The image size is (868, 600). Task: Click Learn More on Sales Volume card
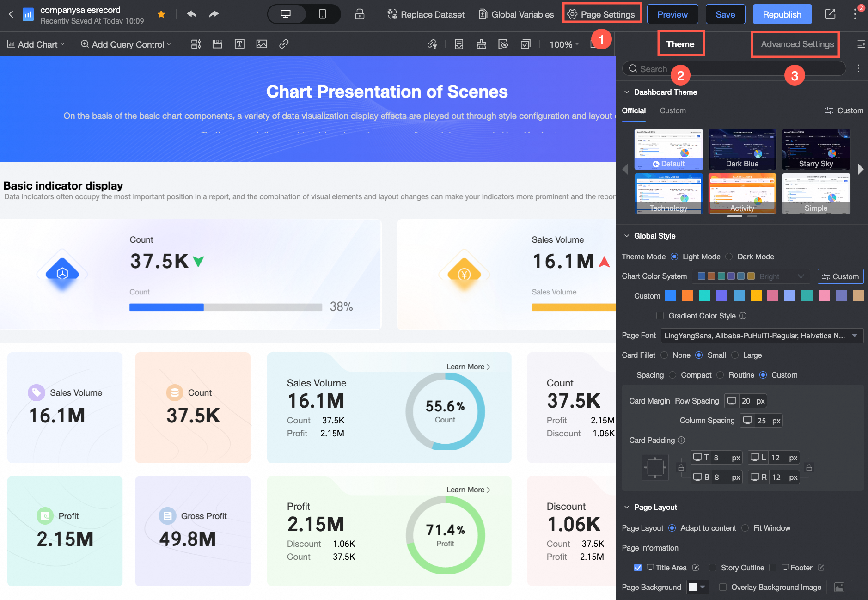pos(468,367)
